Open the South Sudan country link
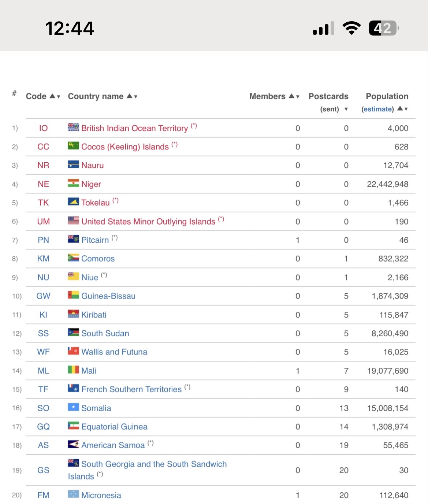 (x=105, y=333)
